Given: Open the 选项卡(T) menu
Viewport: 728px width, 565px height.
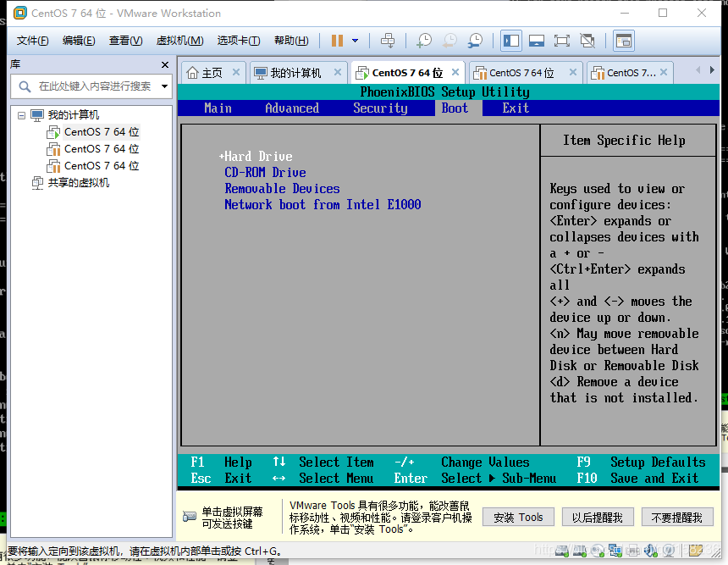Looking at the screenshot, I should [x=239, y=41].
